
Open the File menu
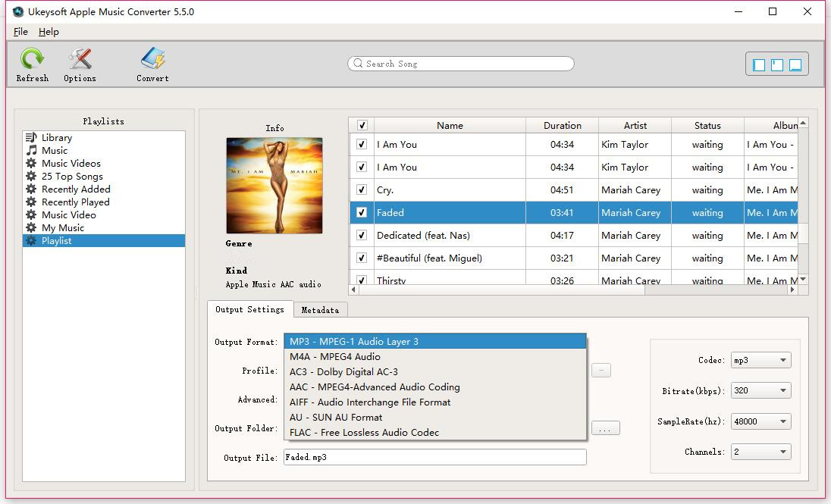(x=20, y=32)
